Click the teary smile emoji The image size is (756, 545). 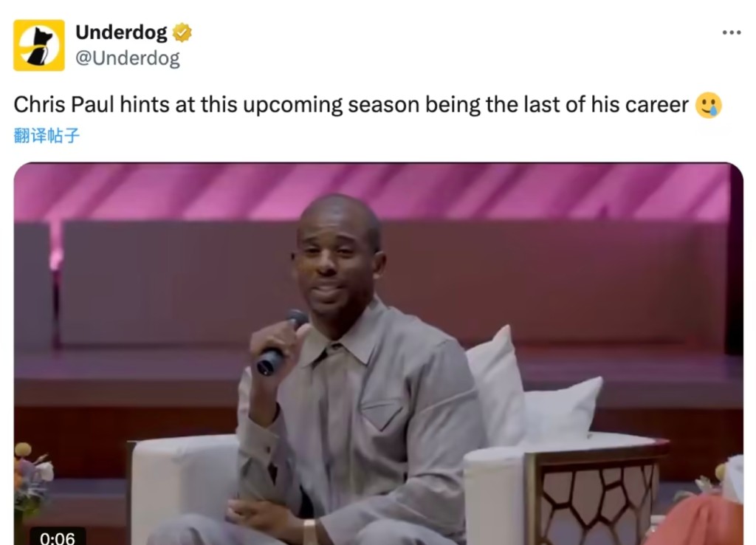coord(708,105)
